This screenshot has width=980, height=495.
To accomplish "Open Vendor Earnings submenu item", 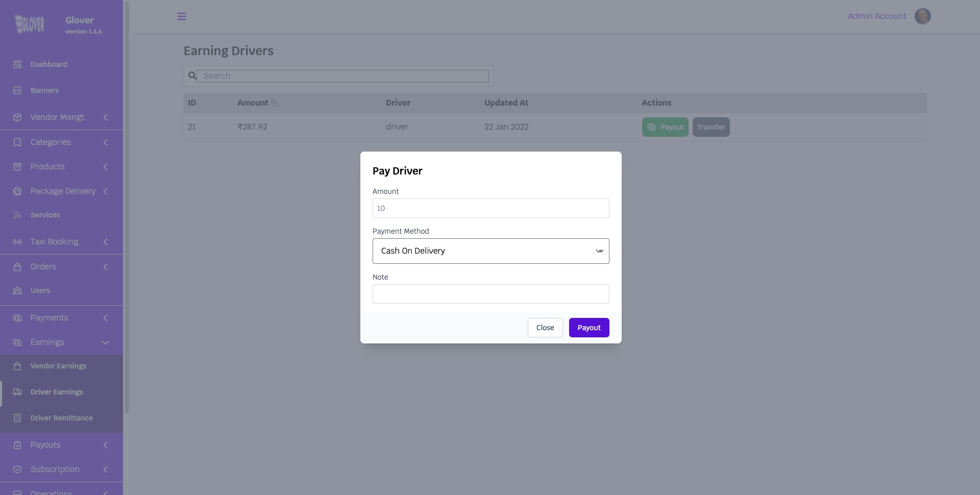I will [58, 366].
